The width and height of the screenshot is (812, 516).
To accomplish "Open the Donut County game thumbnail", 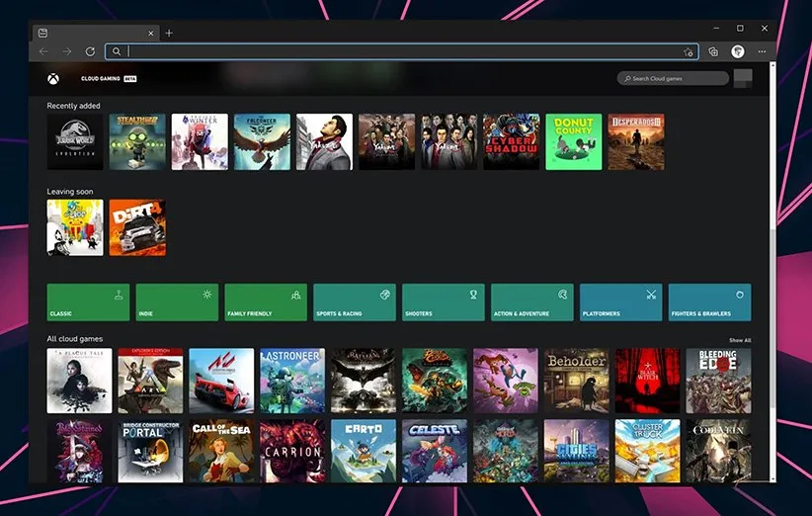I will (x=573, y=141).
